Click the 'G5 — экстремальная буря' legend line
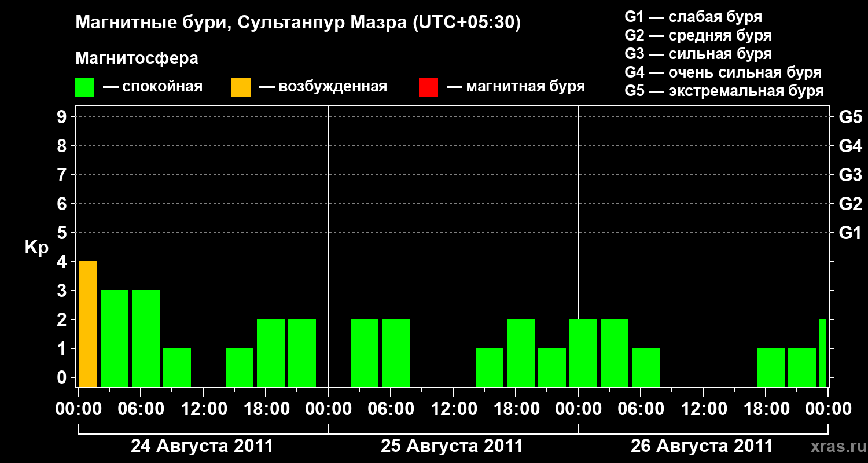 tap(724, 91)
